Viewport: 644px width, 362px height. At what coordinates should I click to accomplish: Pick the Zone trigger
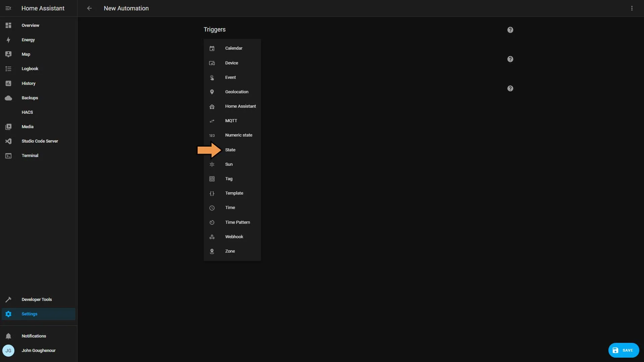[x=232, y=251]
